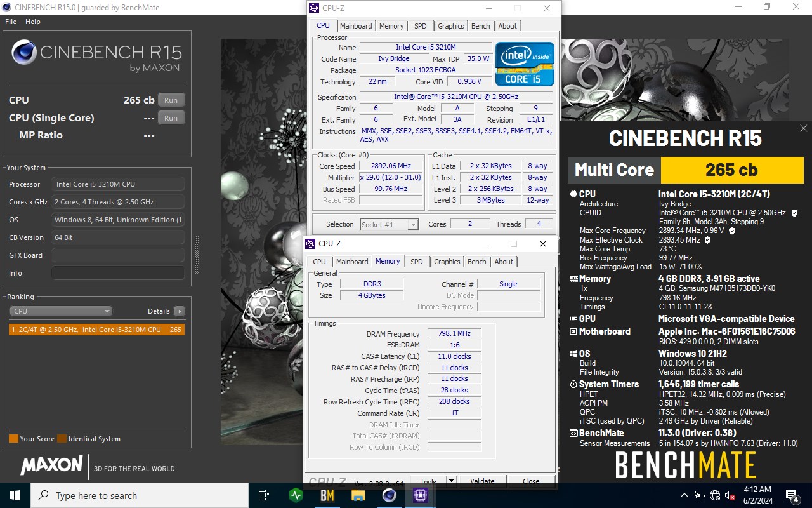Open the notification center icon
This screenshot has width=812, height=508.
(792, 495)
